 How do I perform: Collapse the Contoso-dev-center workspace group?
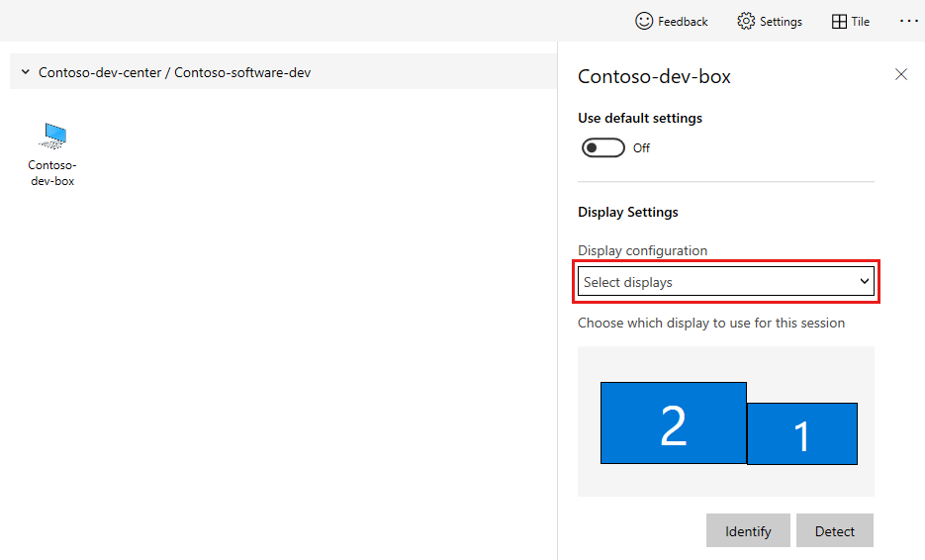[26, 72]
